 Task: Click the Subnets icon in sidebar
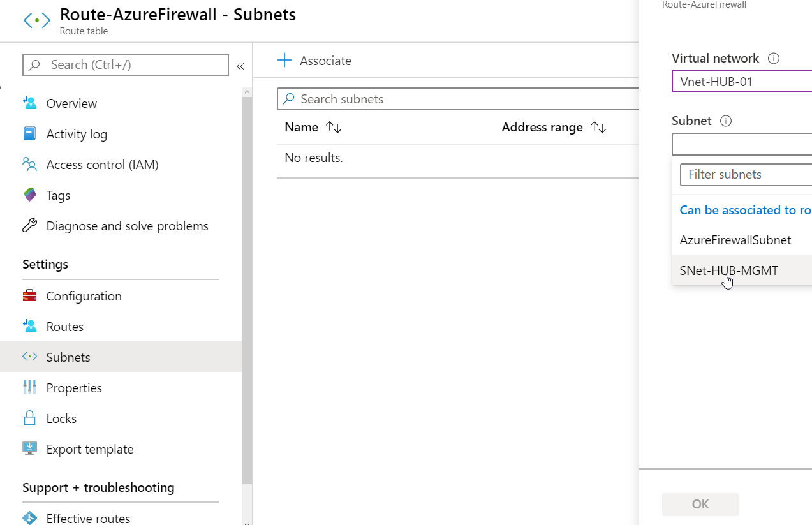pyautogui.click(x=29, y=357)
